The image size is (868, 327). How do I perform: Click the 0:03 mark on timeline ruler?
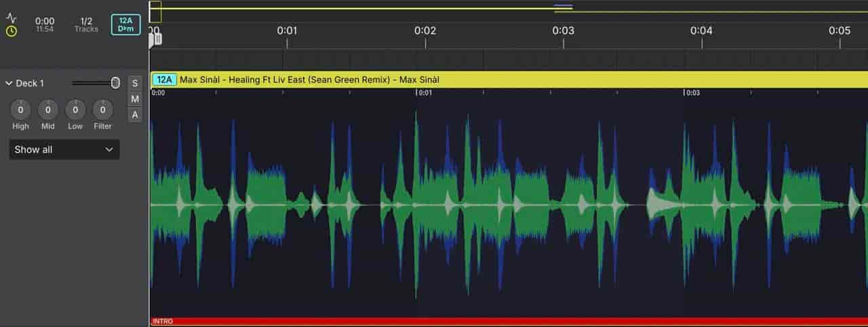point(564,31)
